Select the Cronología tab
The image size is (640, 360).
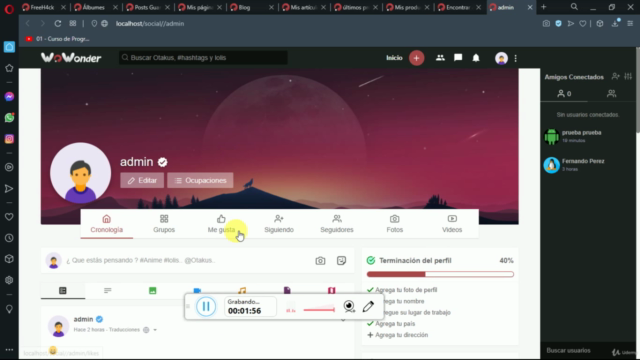click(x=107, y=224)
